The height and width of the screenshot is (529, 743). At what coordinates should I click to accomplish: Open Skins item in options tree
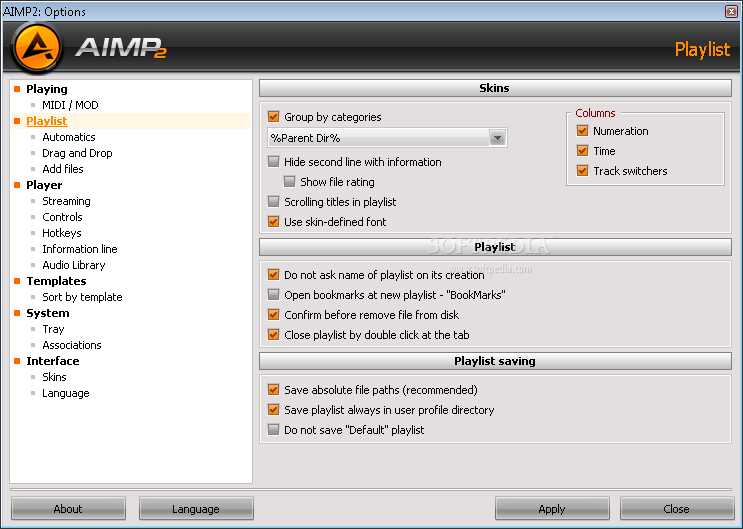coord(54,377)
